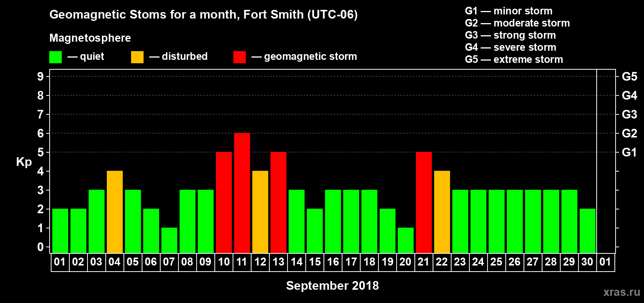Screen dimensions: 644x303
Task: Click the green bar for day 30
Action: (x=588, y=231)
